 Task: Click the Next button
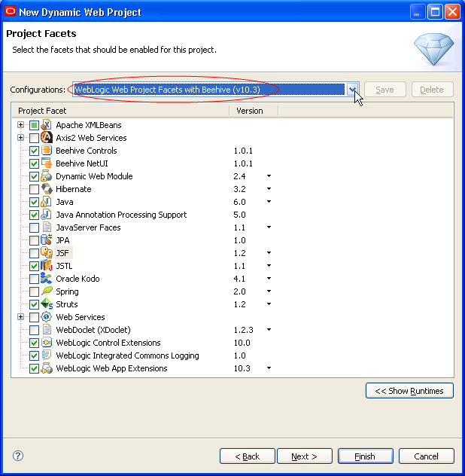[x=305, y=456]
